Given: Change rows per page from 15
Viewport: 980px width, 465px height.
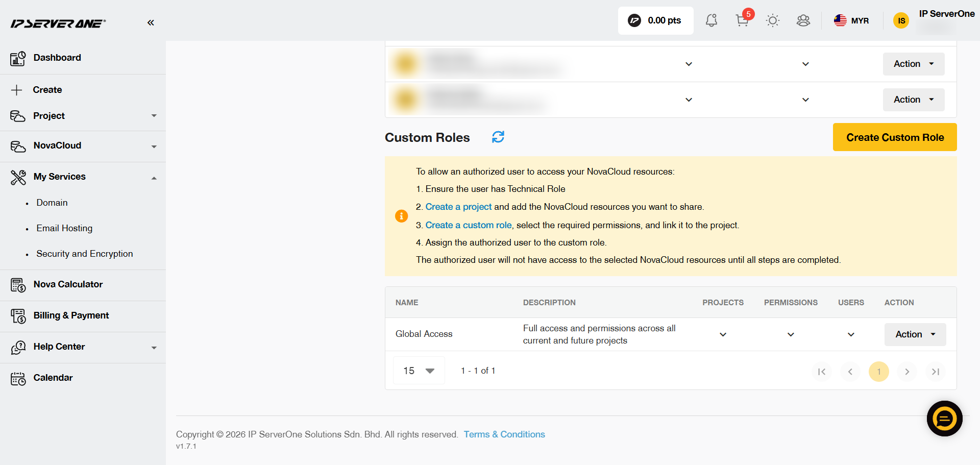Looking at the screenshot, I should (x=419, y=371).
